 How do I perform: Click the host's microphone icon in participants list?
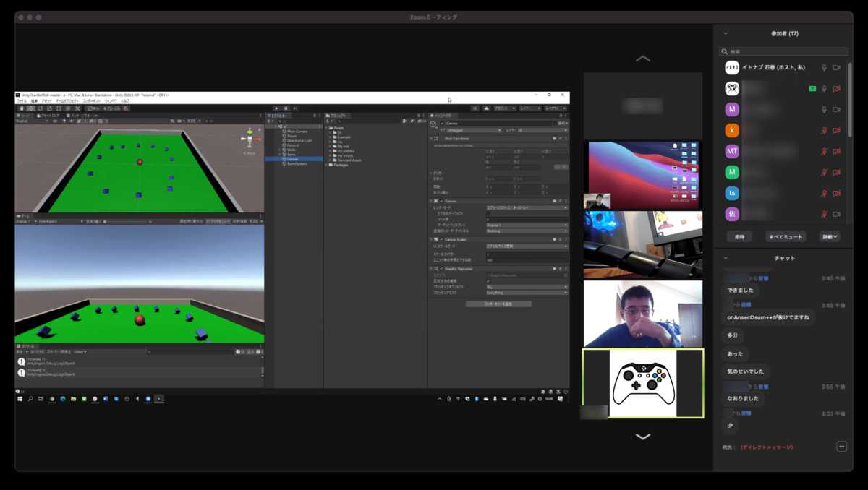823,68
